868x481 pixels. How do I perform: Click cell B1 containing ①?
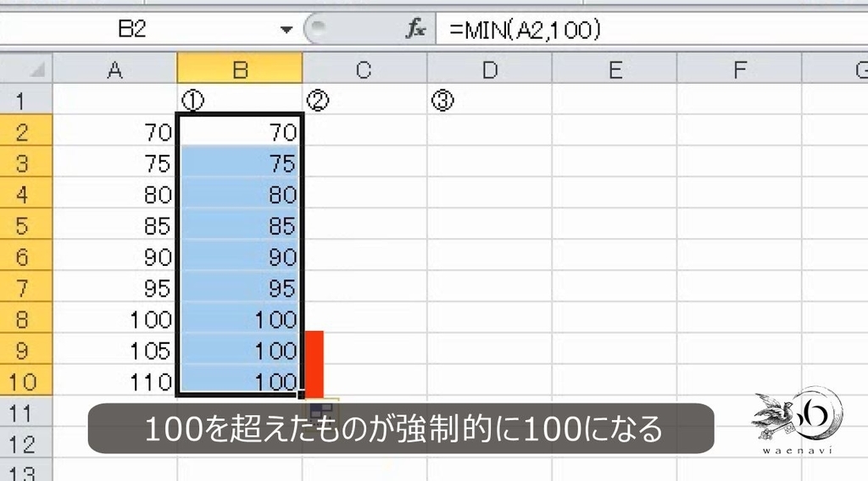point(240,100)
